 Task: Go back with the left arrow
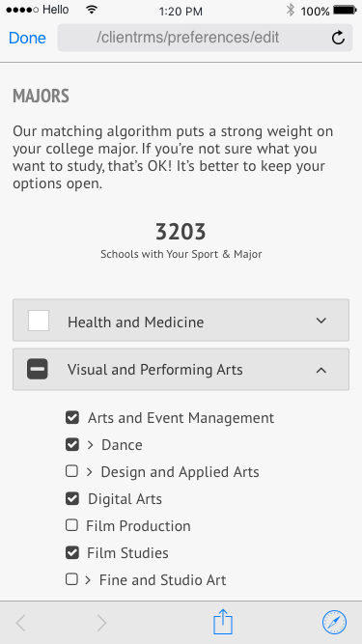(20, 623)
